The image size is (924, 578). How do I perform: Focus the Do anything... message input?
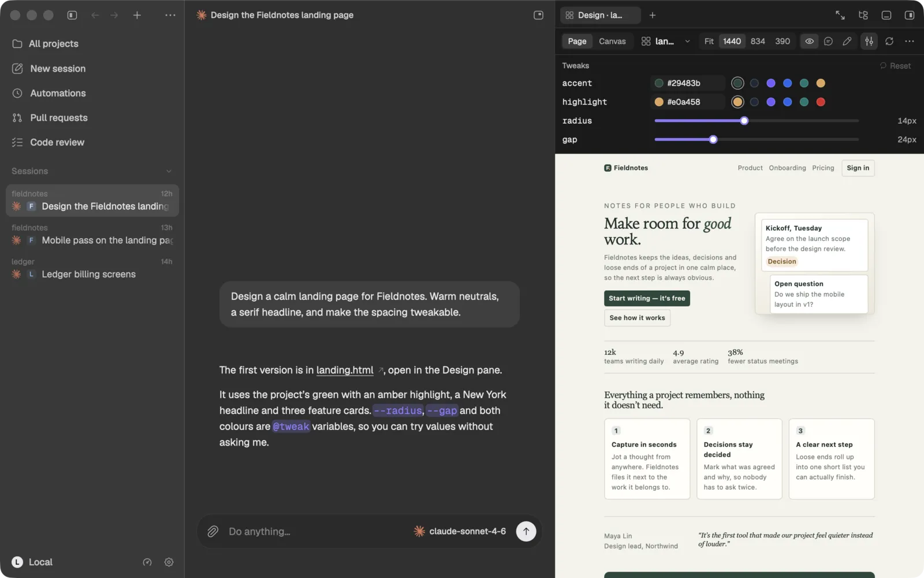click(318, 531)
